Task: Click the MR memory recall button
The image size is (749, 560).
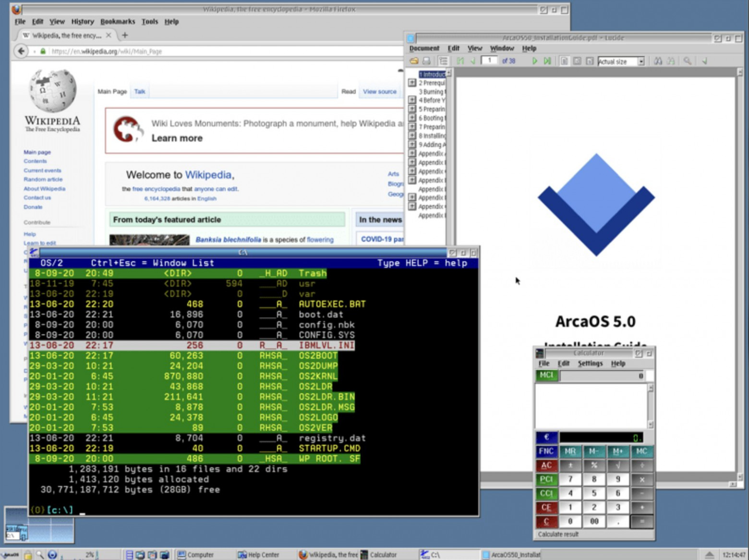Action: click(570, 451)
